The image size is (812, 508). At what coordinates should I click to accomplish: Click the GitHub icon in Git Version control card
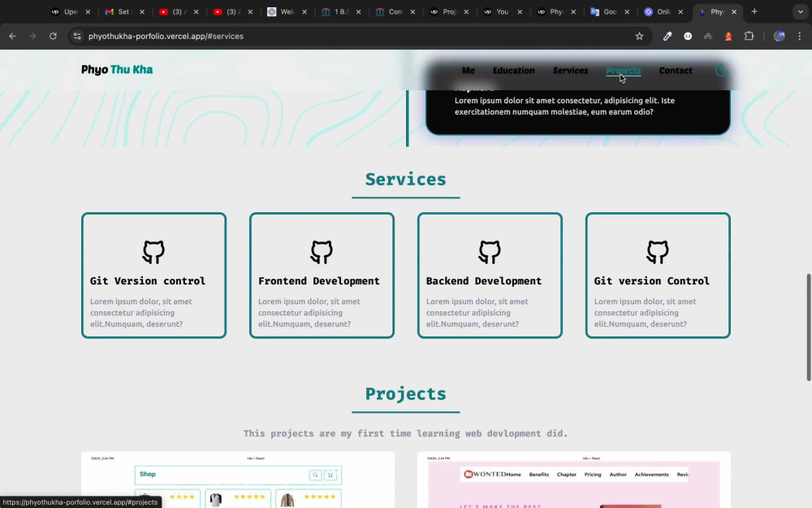click(153, 252)
